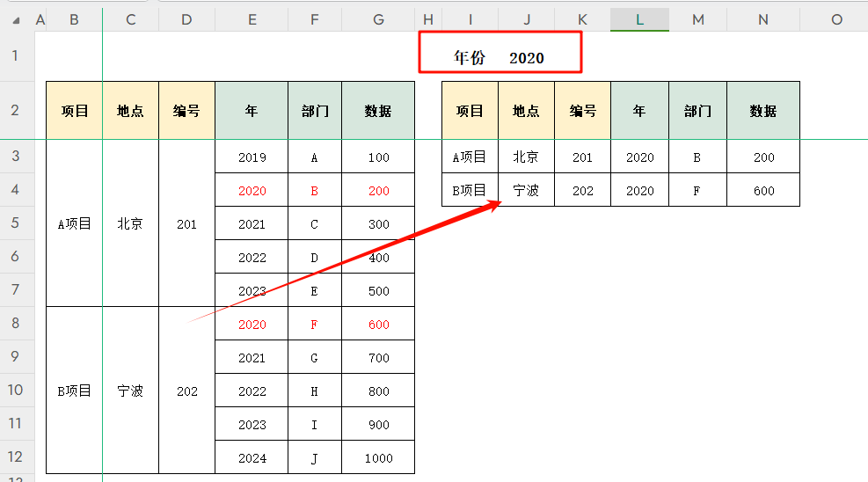This screenshot has height=482, width=868.
Task: Click data cell 100
Action: tap(378, 157)
